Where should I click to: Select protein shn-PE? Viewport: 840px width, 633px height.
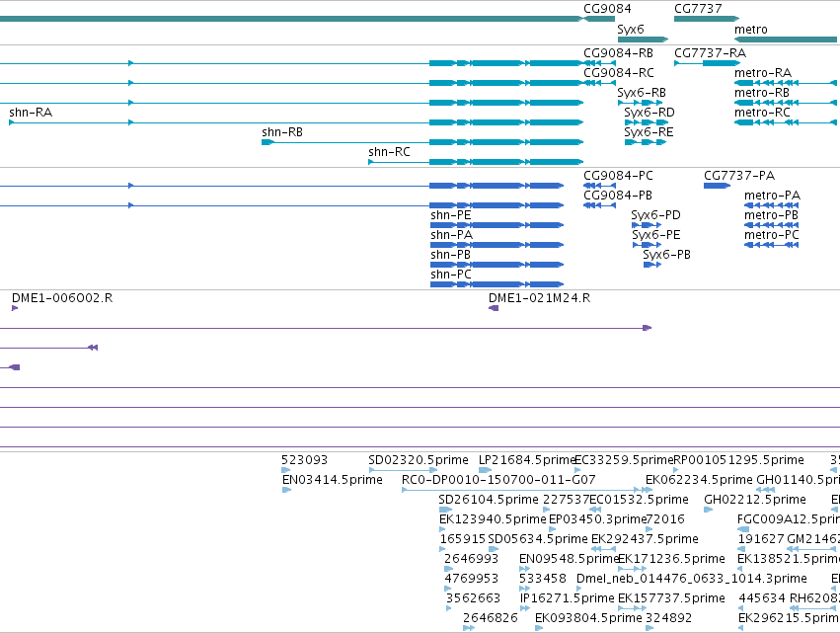496,226
